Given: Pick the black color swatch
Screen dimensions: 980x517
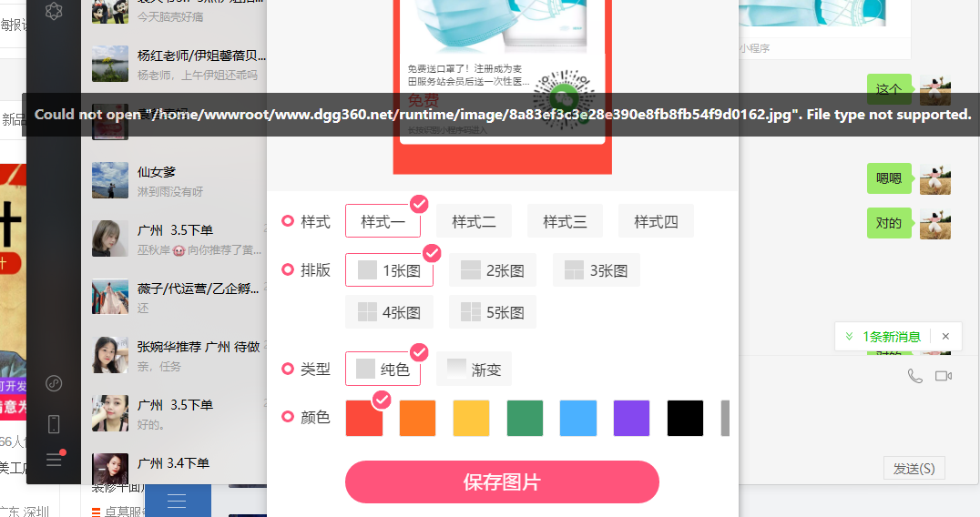Looking at the screenshot, I should coord(685,418).
